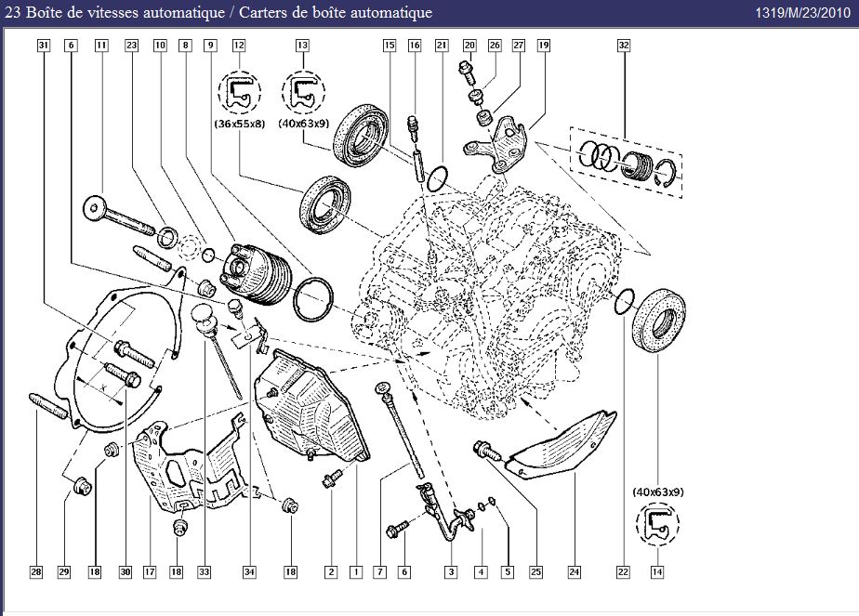859x616 pixels.
Task: Select part label 11 in top row
Action: 101,46
